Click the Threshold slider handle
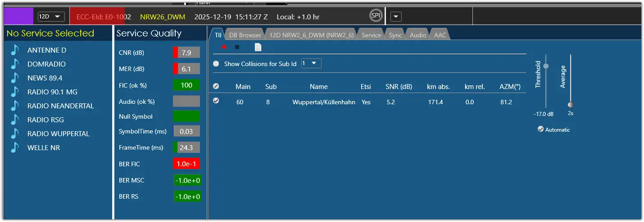Image resolution: width=644 pixels, height=222 pixels. [x=546, y=66]
